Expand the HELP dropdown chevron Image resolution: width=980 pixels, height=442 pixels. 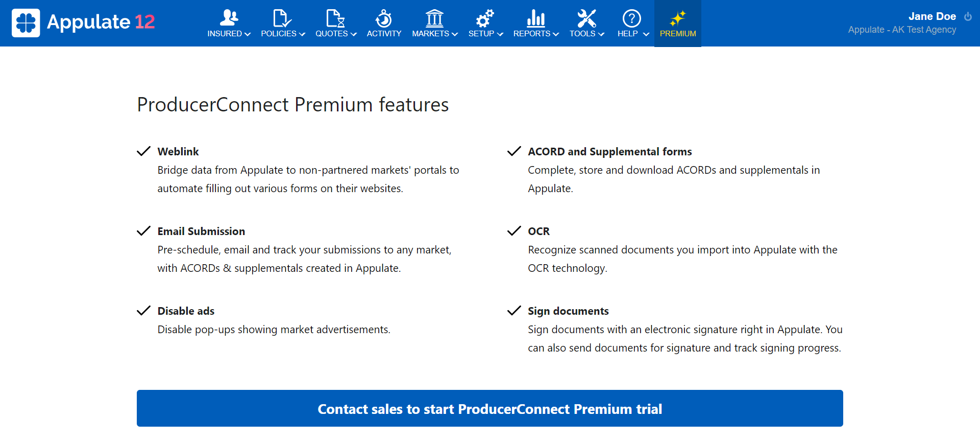click(x=646, y=35)
